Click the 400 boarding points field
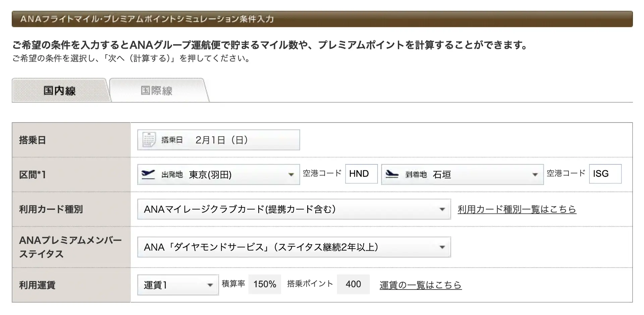 [x=353, y=284]
